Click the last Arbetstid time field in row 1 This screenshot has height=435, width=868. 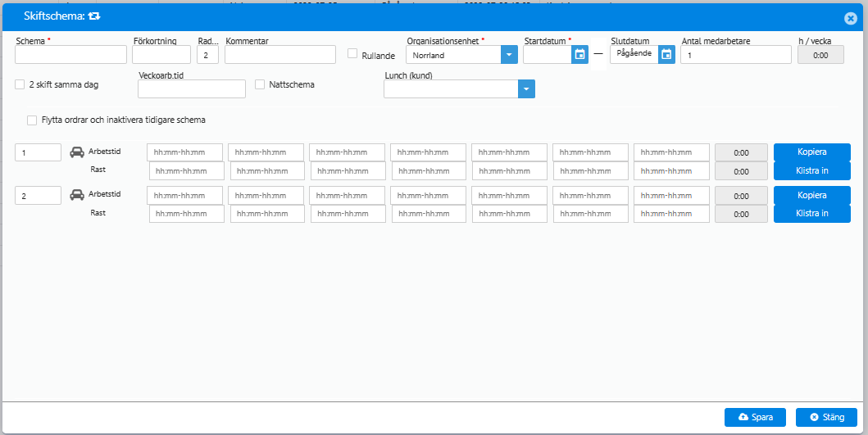pos(671,152)
